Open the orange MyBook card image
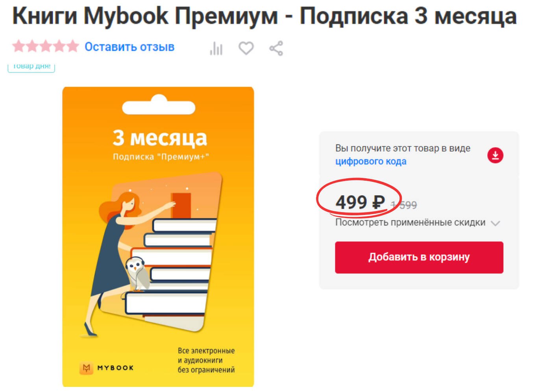 (x=158, y=237)
